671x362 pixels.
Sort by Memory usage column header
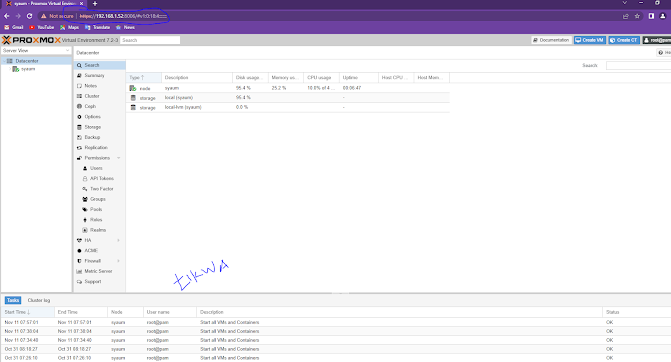[x=286, y=77]
